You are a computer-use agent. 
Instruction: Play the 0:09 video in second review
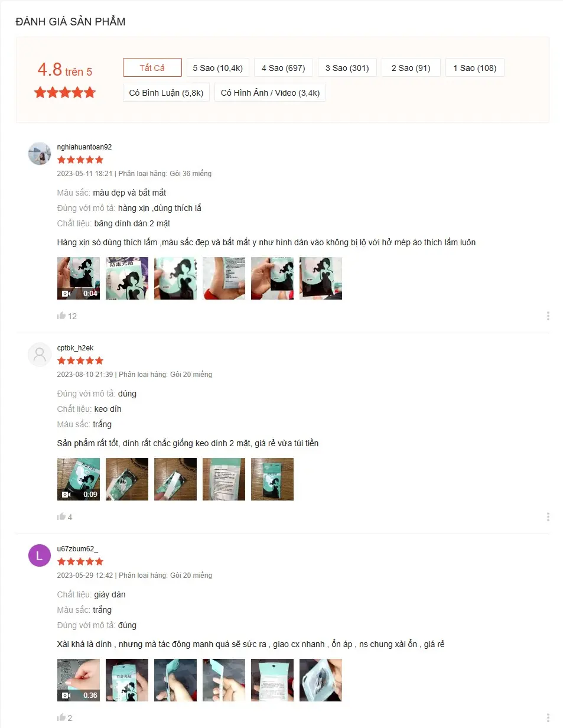click(79, 479)
